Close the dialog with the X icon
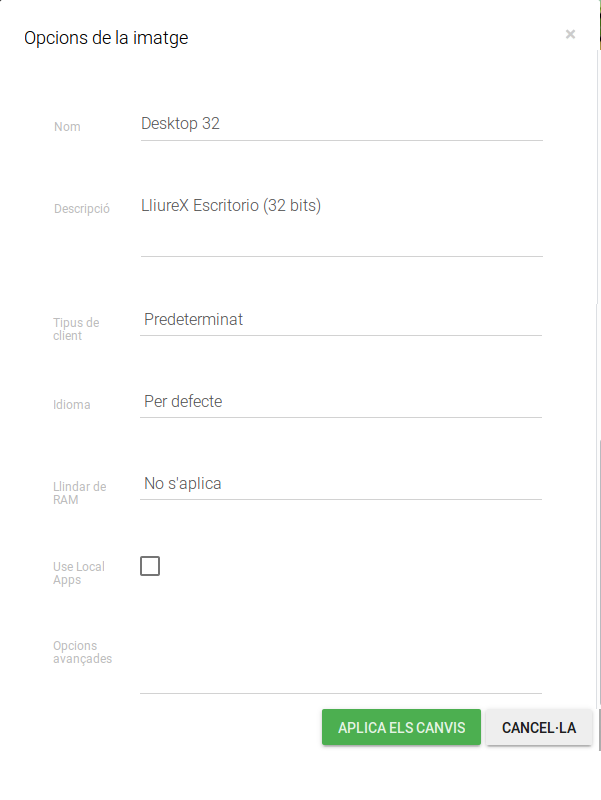This screenshot has height=800, width=601. pos(570,34)
